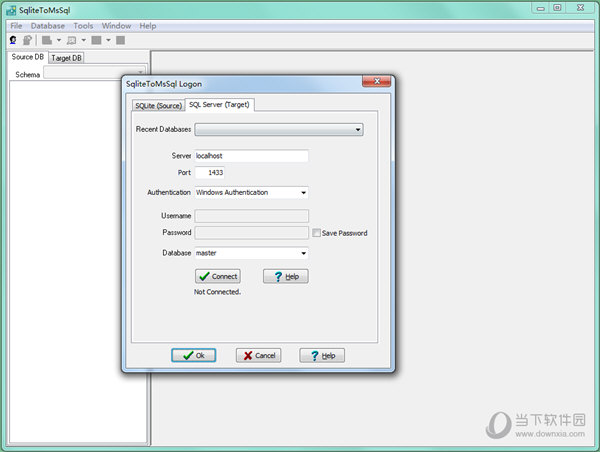This screenshot has width=600, height=452.
Task: Open the dropdown arrow after first toolbar icon
Action: (59, 40)
